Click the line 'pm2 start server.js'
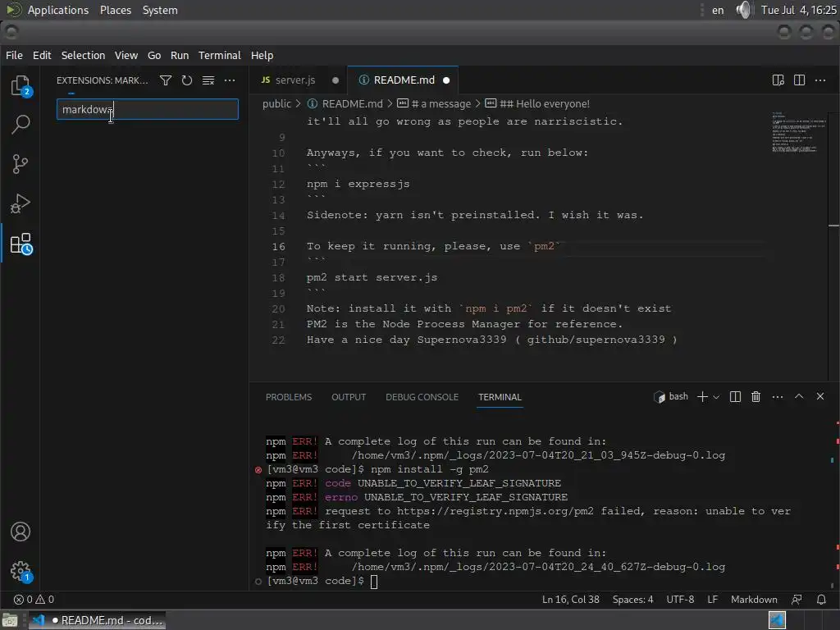Image resolution: width=840 pixels, height=630 pixels. pos(372,277)
